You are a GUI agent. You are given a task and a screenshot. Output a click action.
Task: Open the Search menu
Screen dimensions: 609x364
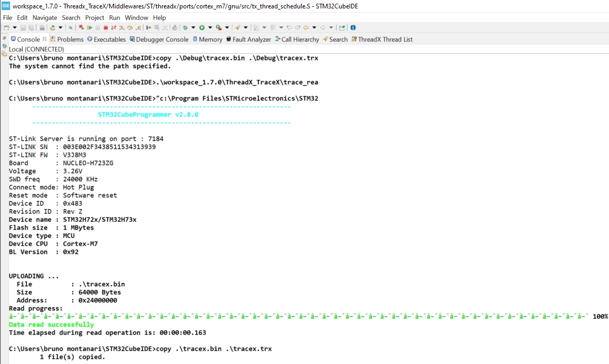(x=71, y=17)
